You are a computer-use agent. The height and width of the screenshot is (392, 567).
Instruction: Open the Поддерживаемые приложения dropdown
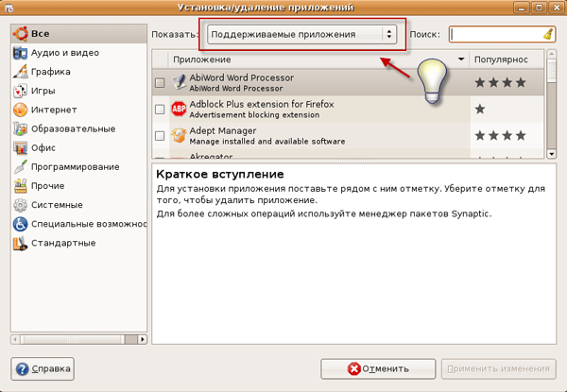click(301, 34)
